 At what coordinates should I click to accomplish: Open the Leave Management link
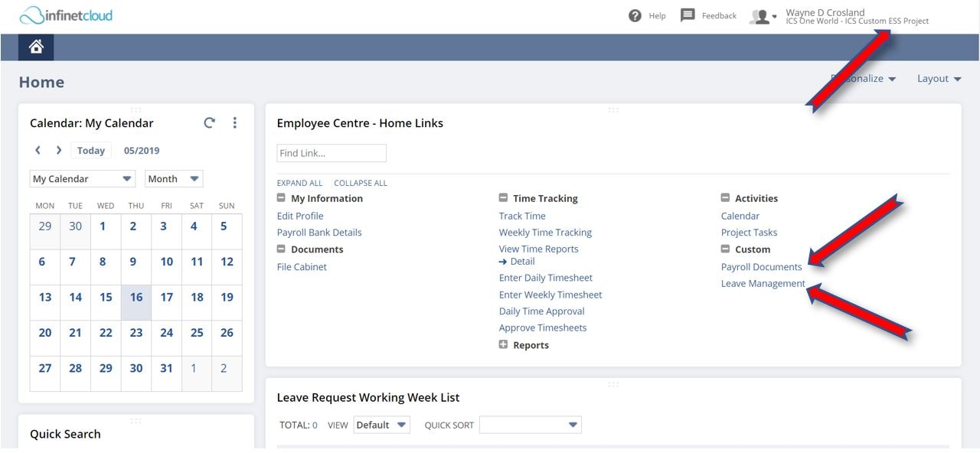tap(763, 283)
